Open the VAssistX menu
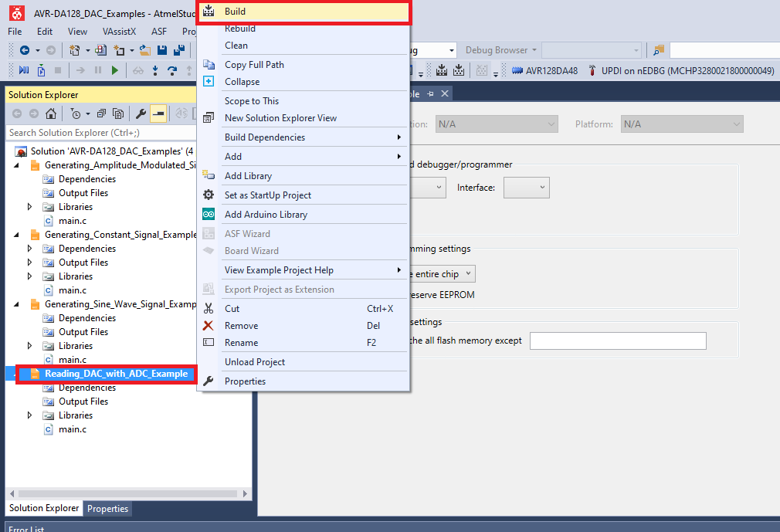 [x=119, y=32]
